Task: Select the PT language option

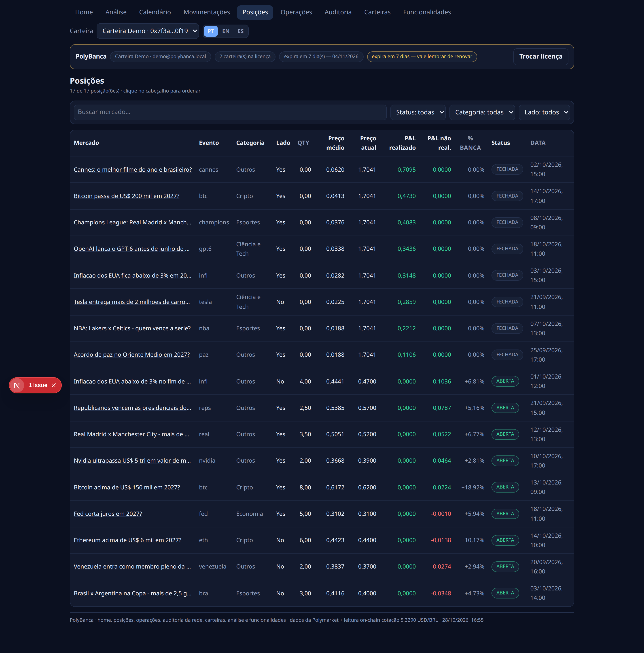Action: [x=211, y=31]
